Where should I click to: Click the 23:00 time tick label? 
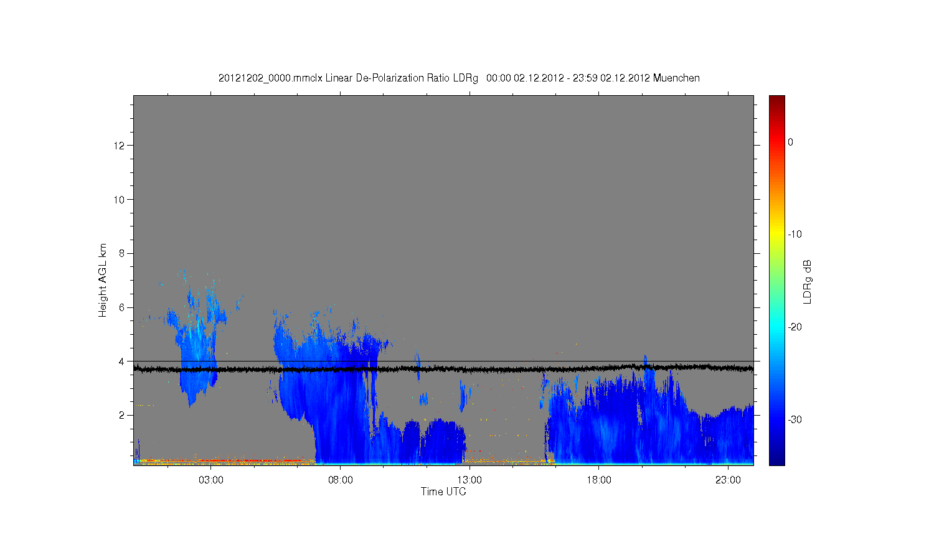coord(728,480)
